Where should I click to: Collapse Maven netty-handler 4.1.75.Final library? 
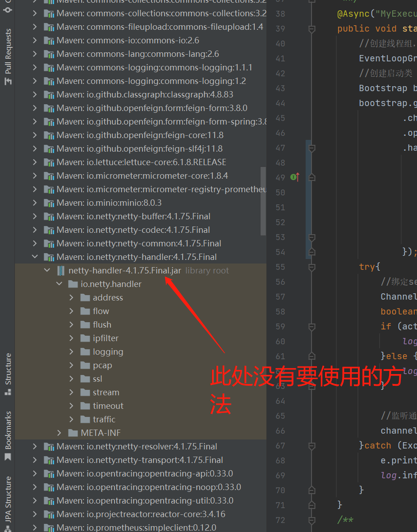pyautogui.click(x=35, y=257)
